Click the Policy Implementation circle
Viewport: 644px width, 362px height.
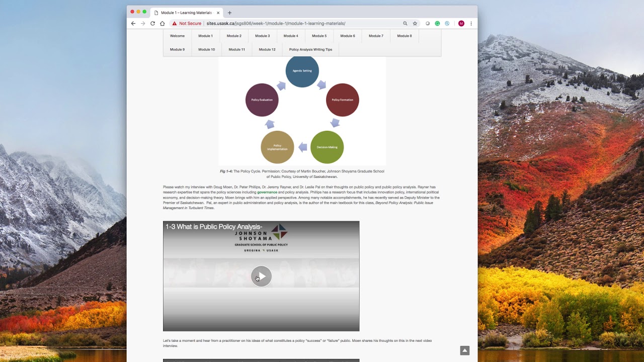pyautogui.click(x=277, y=147)
